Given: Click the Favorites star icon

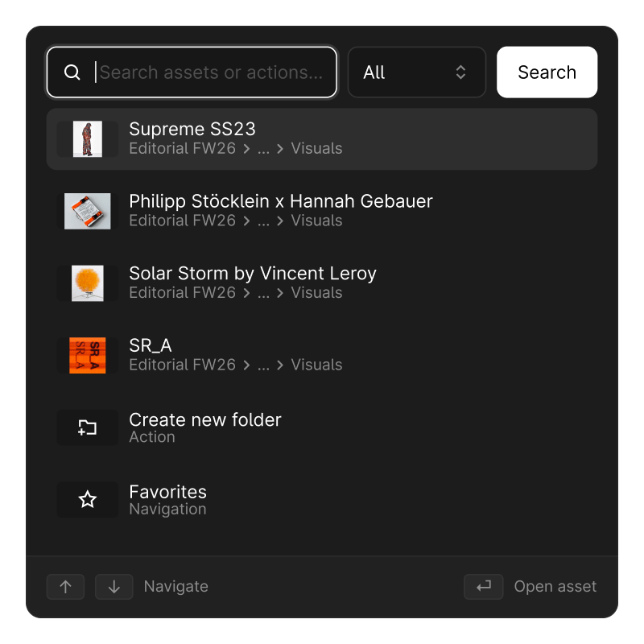Looking at the screenshot, I should pyautogui.click(x=88, y=500).
